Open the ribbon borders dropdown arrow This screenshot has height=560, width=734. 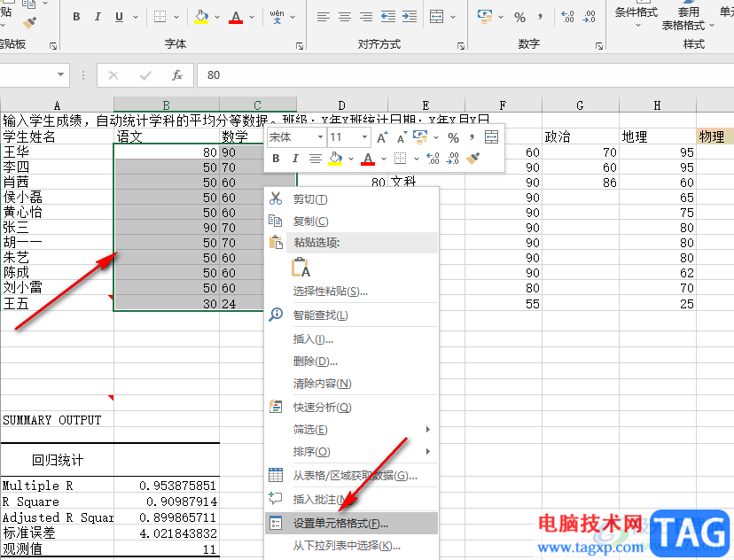[x=176, y=17]
